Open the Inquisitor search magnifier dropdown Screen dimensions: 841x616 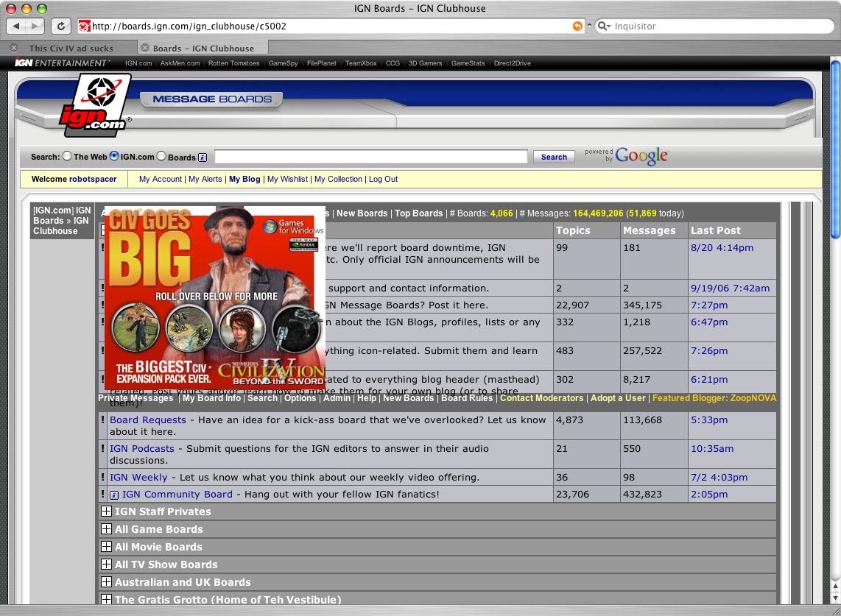pos(605,26)
